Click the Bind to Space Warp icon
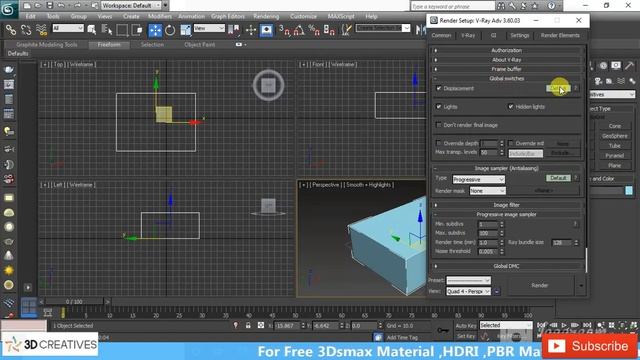640x360 pixels. pyautogui.click(x=41, y=30)
